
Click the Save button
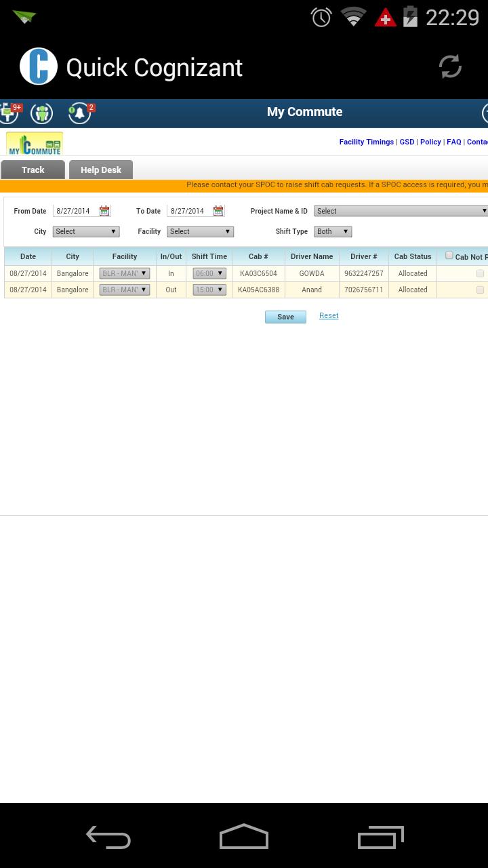[x=285, y=317]
